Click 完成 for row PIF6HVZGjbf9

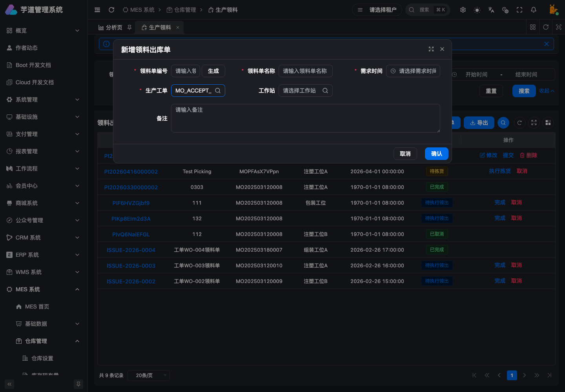[x=500, y=202]
